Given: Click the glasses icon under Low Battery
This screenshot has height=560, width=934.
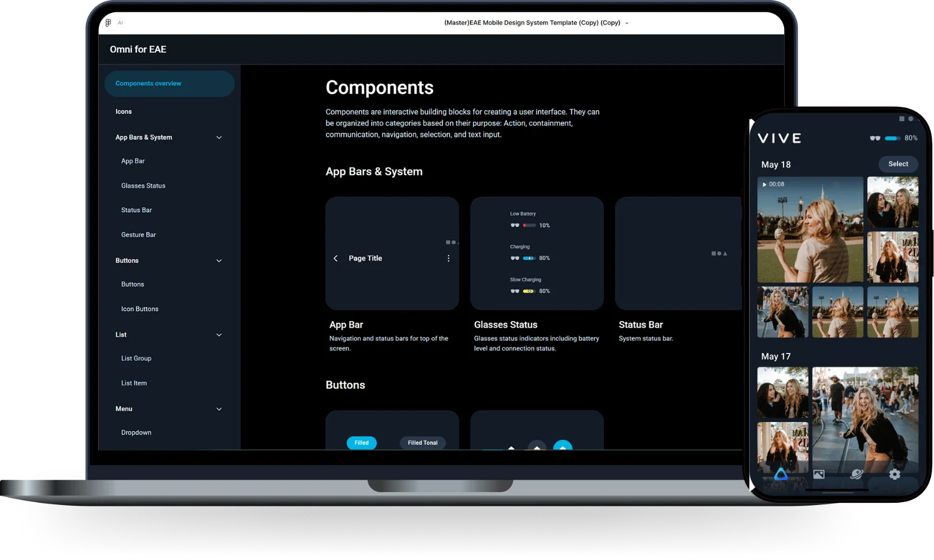Looking at the screenshot, I should pos(515,226).
